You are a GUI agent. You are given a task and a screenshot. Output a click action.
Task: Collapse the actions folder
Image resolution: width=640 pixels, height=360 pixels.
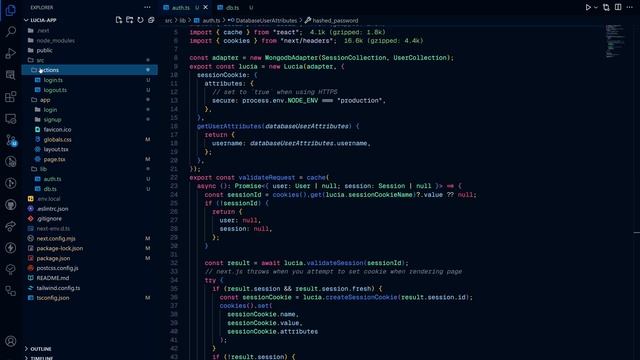click(90, 70)
